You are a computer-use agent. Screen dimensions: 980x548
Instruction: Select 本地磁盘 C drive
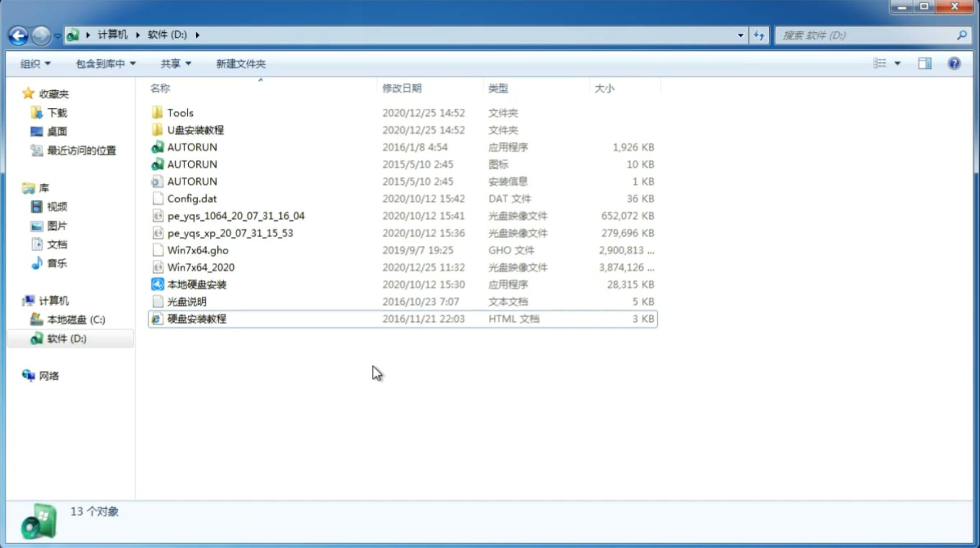(76, 319)
